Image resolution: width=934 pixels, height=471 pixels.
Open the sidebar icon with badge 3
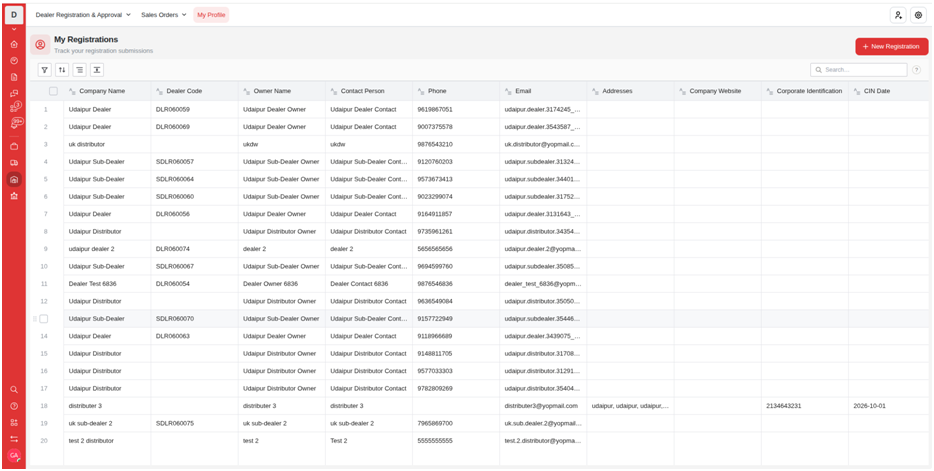(x=15, y=107)
